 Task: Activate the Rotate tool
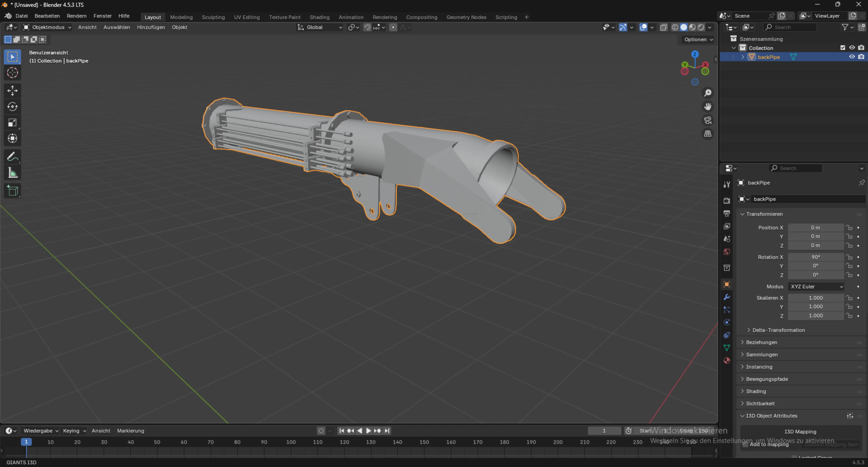point(12,106)
